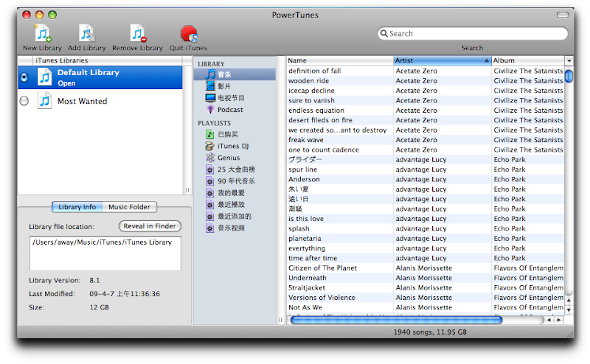Switch to the Music Folder tab
This screenshot has width=590, height=364.
point(129,207)
